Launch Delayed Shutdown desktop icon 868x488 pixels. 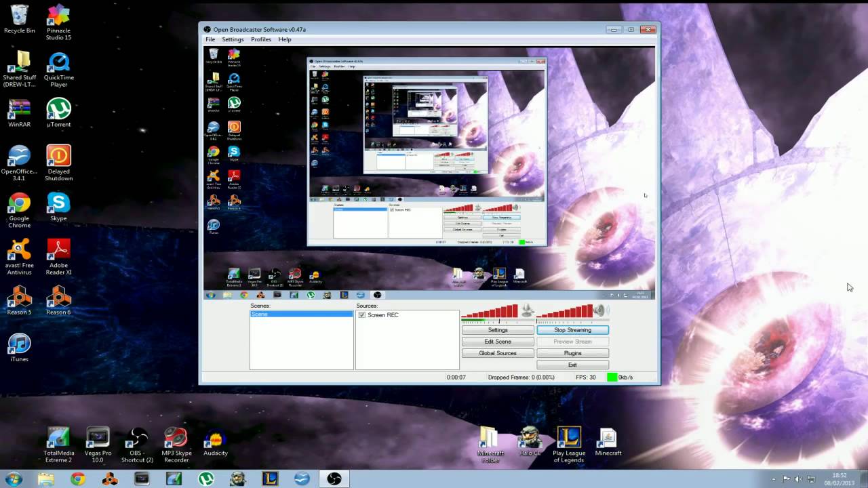click(x=59, y=163)
